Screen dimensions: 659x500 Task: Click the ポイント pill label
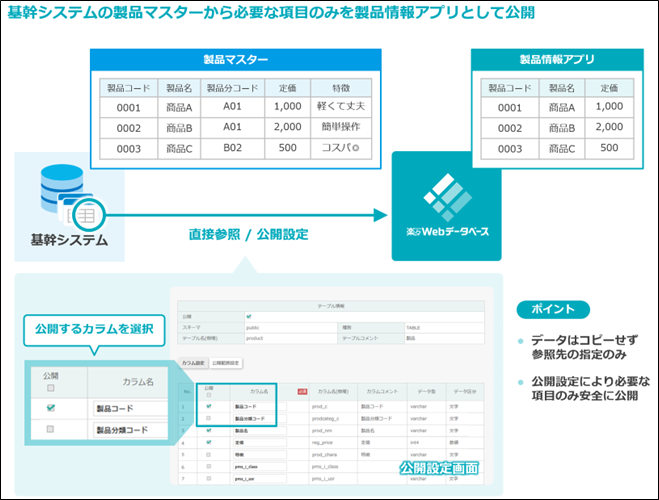pyautogui.click(x=553, y=310)
